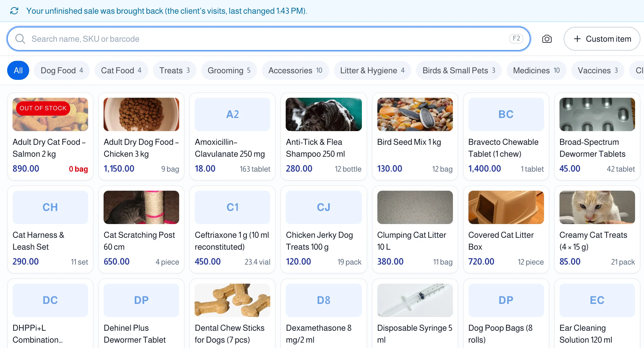644x348 pixels.
Task: Click the restore sync icon in banner
Action: [x=14, y=11]
